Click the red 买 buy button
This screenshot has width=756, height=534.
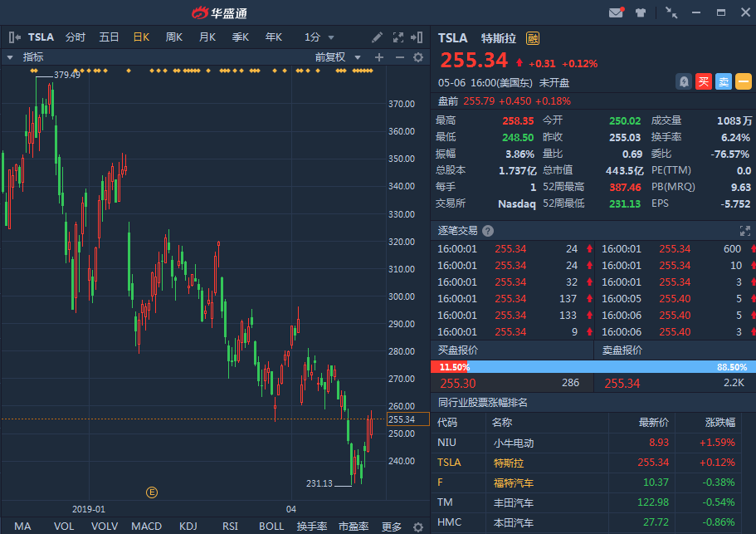(x=703, y=81)
